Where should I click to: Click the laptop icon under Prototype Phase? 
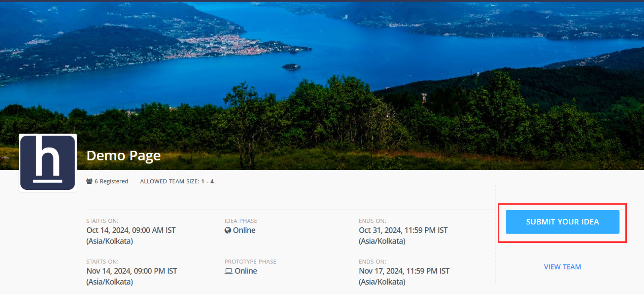(228, 271)
